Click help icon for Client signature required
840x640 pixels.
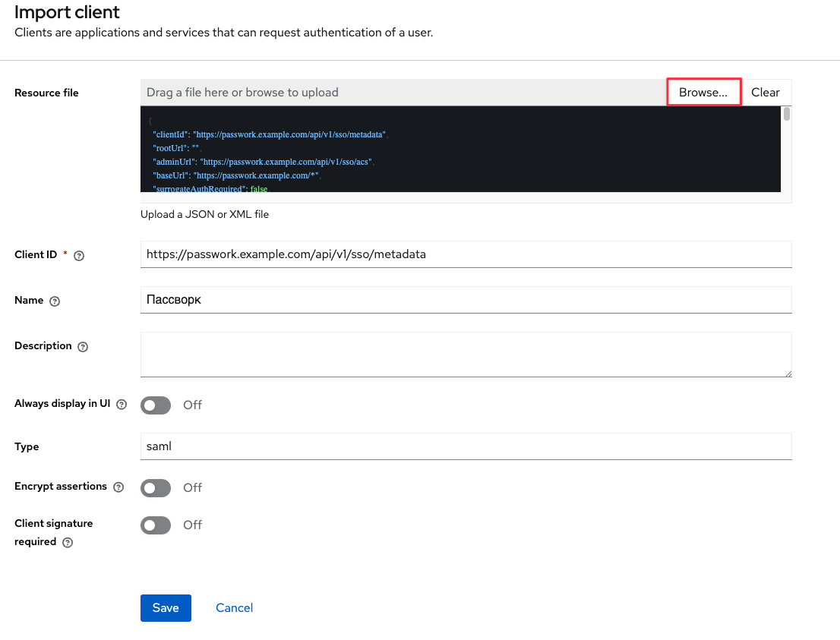click(68, 542)
